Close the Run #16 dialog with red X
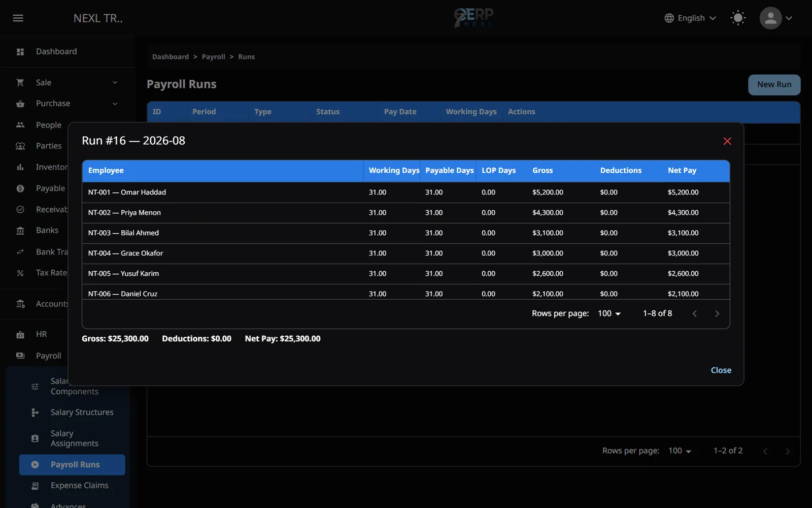812x508 pixels. (727, 141)
